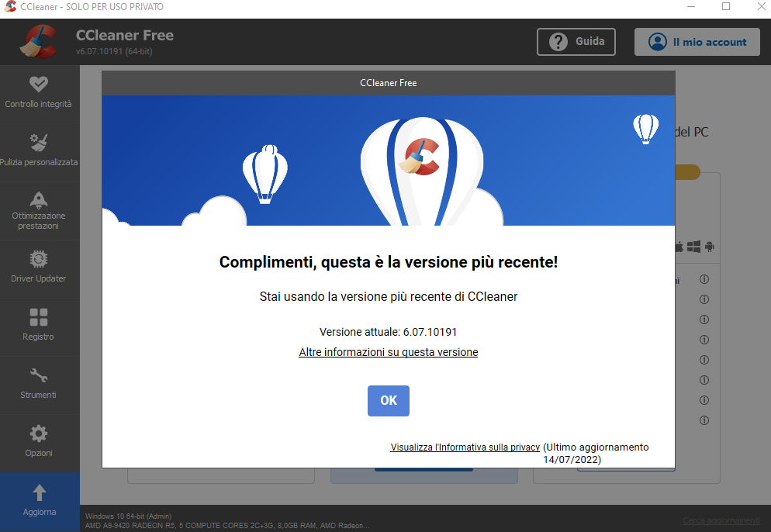This screenshot has height=532, width=771.
Task: Open Il mio account
Action: (x=697, y=42)
